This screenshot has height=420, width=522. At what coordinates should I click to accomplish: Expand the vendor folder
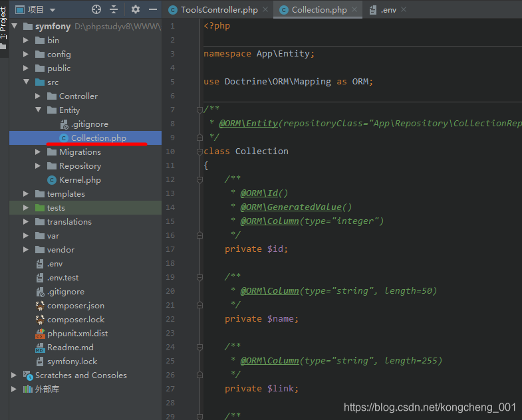click(x=26, y=250)
